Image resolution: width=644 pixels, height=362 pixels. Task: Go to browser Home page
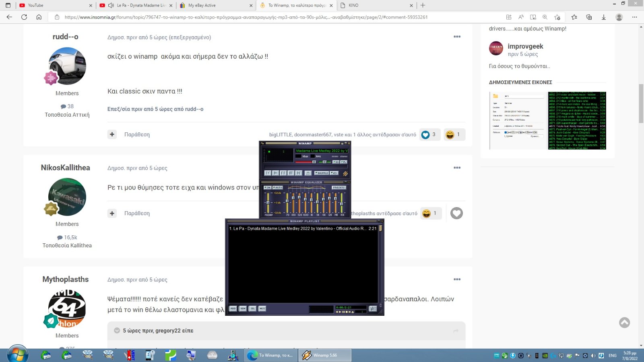(39, 17)
